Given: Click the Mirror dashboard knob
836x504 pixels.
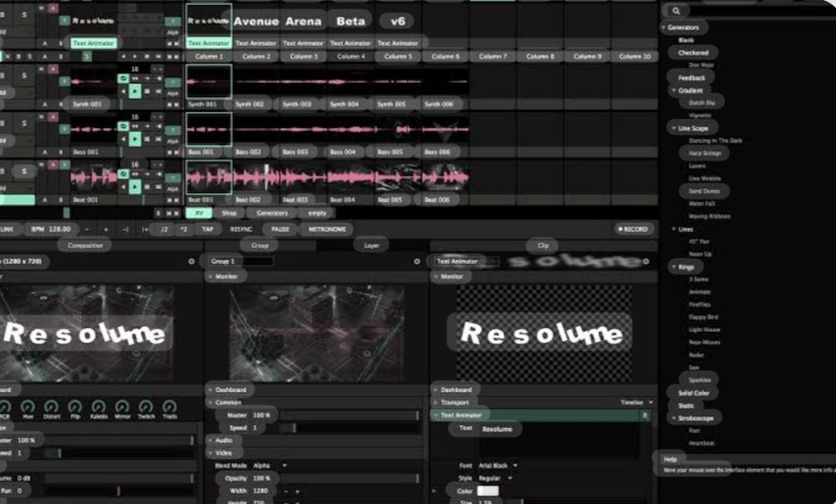Looking at the screenshot, I should (x=122, y=408).
